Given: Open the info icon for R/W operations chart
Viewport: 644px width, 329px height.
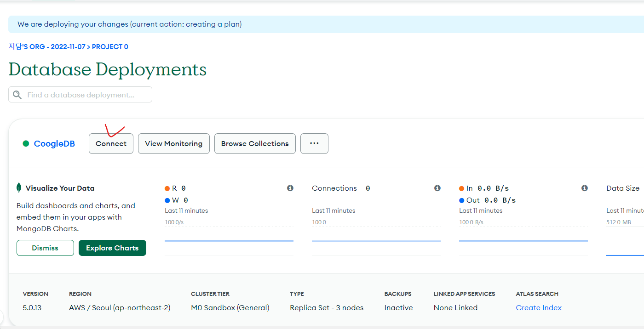Looking at the screenshot, I should 290,188.
